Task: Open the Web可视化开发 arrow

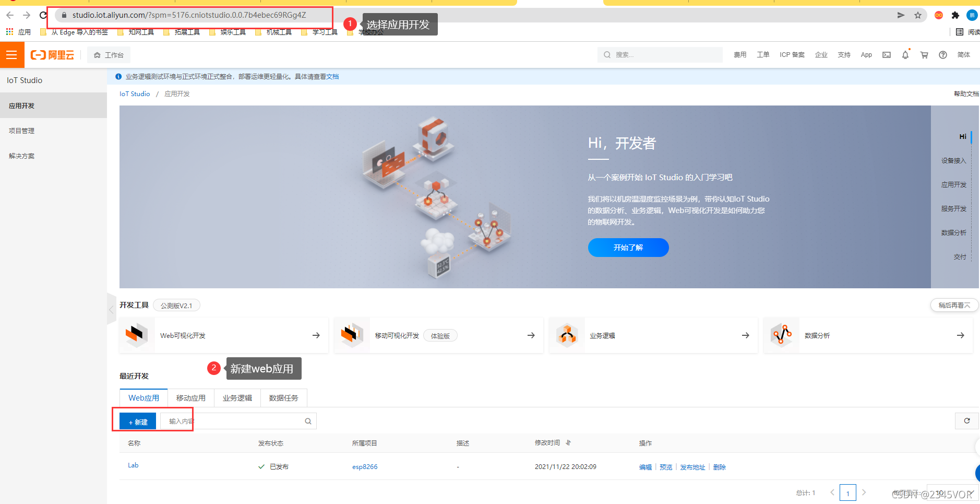Action: point(316,335)
